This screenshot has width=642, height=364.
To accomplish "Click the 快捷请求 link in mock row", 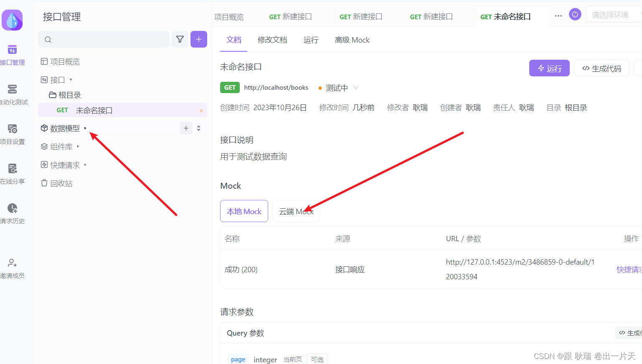I will [629, 270].
